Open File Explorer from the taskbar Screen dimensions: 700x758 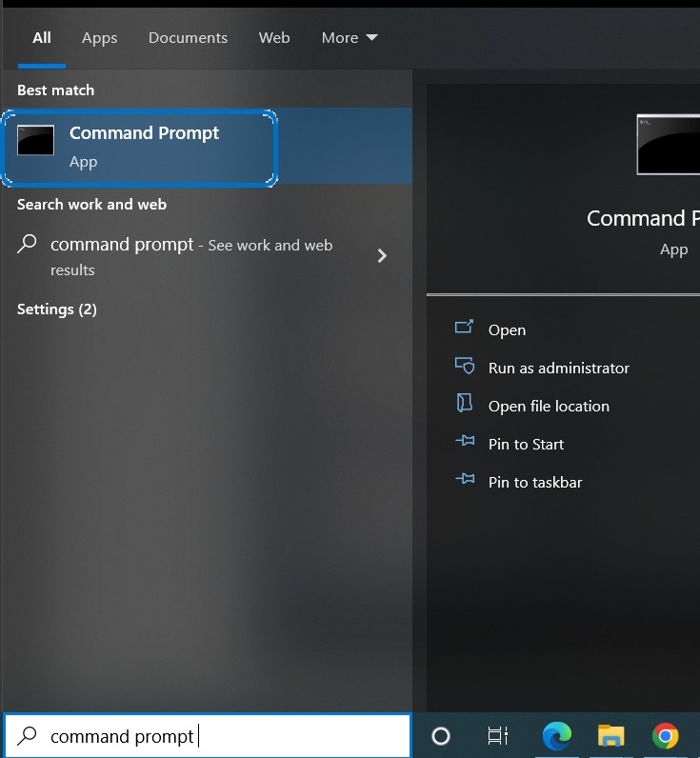[610, 735]
